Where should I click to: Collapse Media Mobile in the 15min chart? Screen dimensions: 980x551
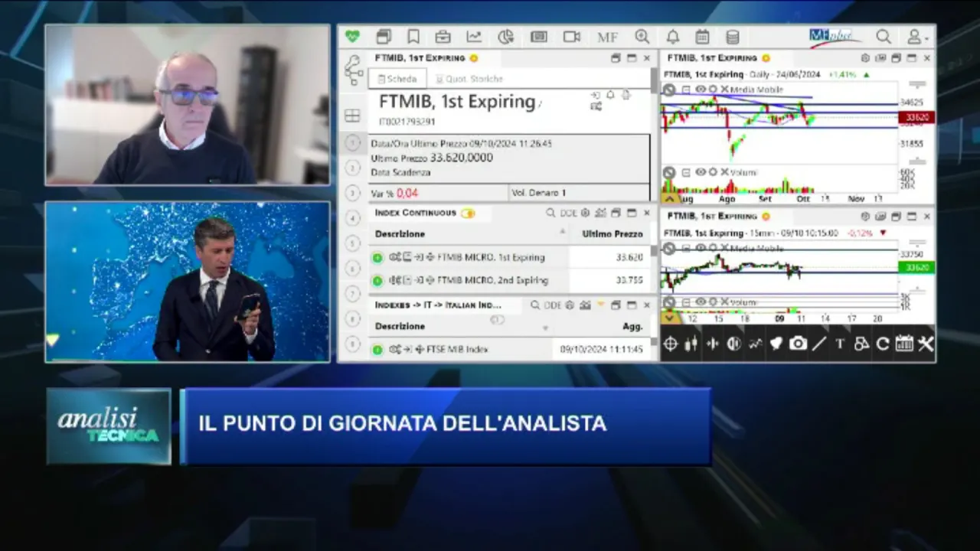click(686, 249)
